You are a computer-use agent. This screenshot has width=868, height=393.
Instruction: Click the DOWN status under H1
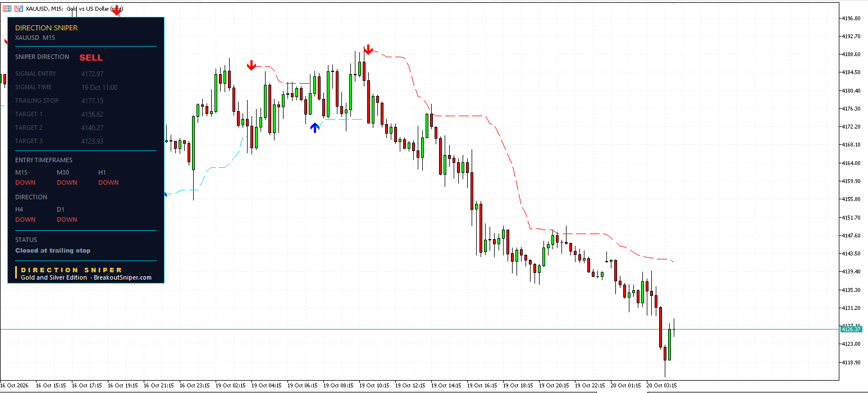pyautogui.click(x=108, y=182)
